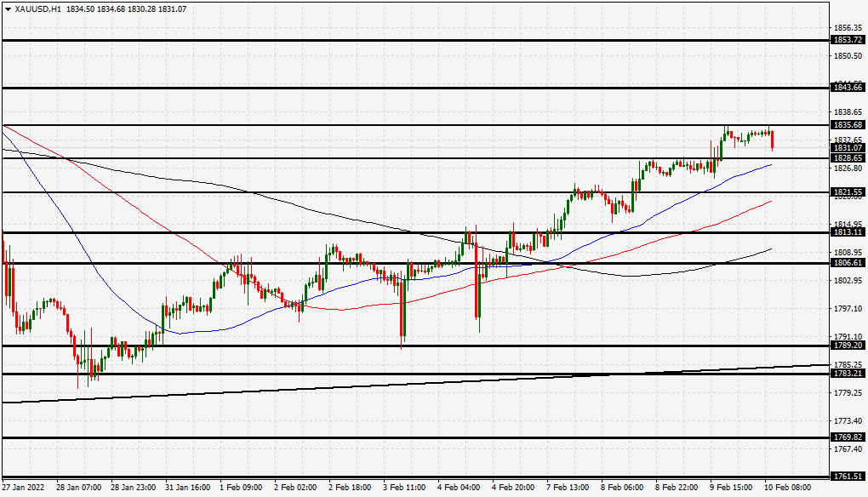Click the 28 Jan 23:00 time label
868x497 pixels.
(134, 488)
